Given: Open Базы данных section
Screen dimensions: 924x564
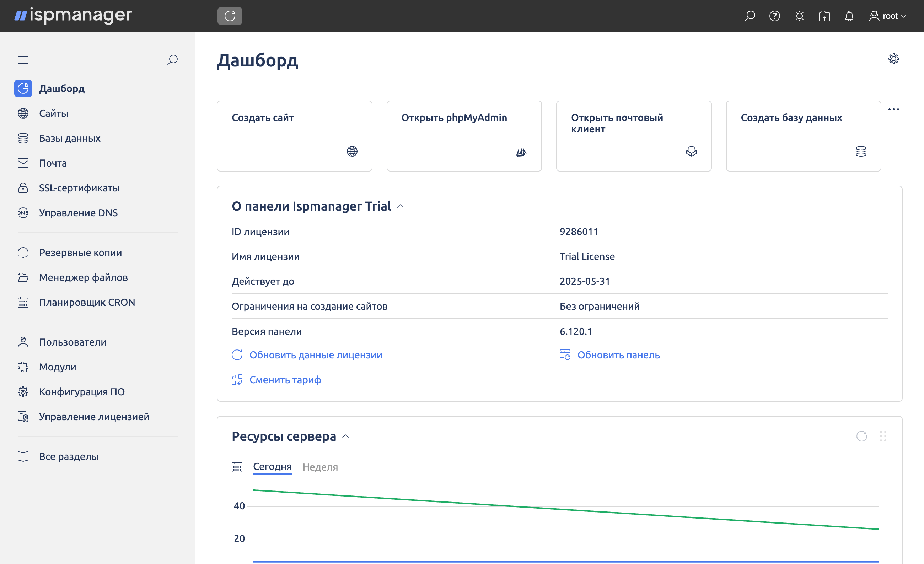Looking at the screenshot, I should 70,138.
